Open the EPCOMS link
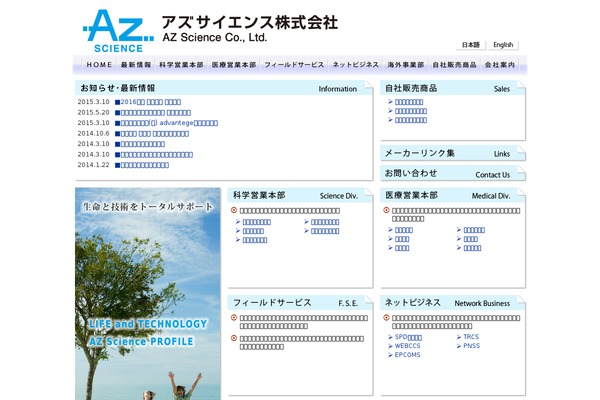Image resolution: width=600 pixels, height=400 pixels. [407, 355]
